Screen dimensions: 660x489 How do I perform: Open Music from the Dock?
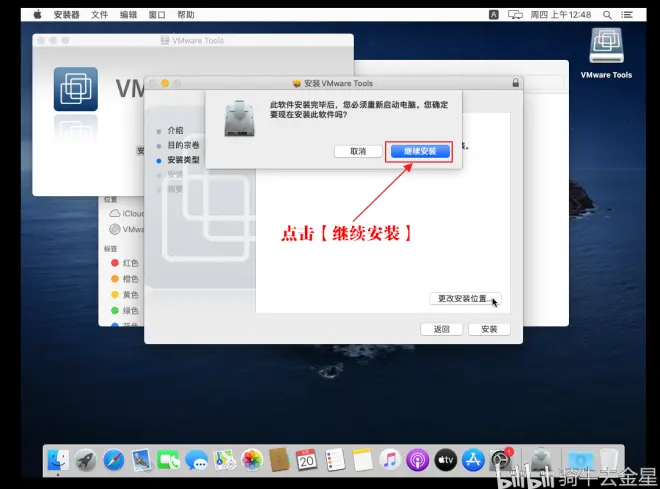390,460
